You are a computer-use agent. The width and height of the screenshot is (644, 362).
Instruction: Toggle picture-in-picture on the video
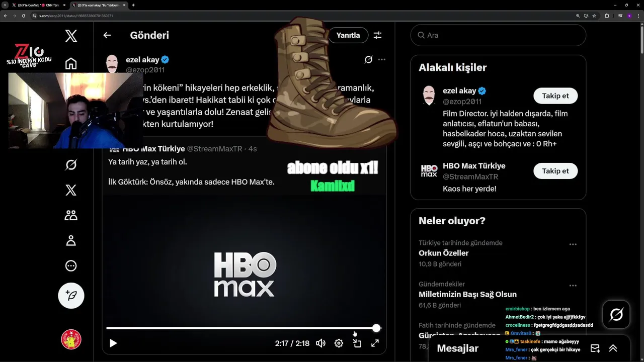coord(357,343)
